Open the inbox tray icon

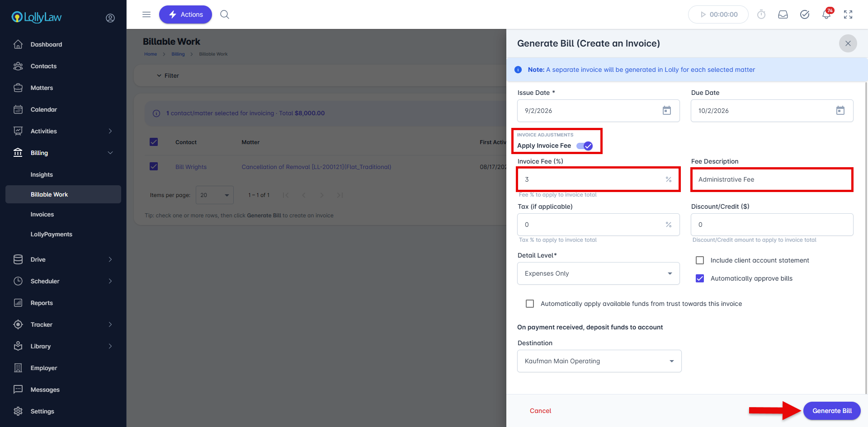click(x=783, y=14)
